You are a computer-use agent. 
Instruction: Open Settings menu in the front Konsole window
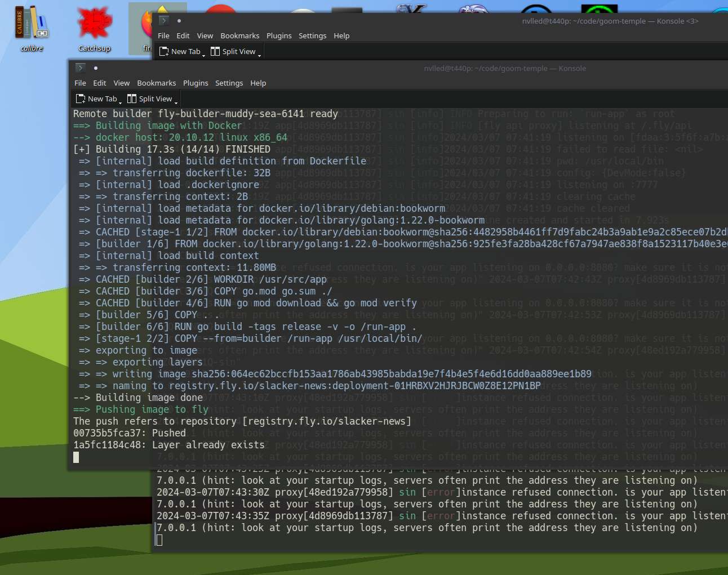229,83
